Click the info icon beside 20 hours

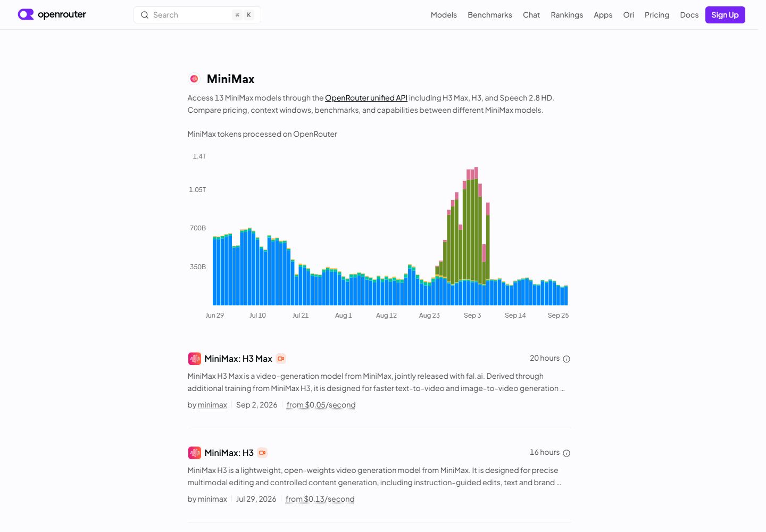pos(567,359)
